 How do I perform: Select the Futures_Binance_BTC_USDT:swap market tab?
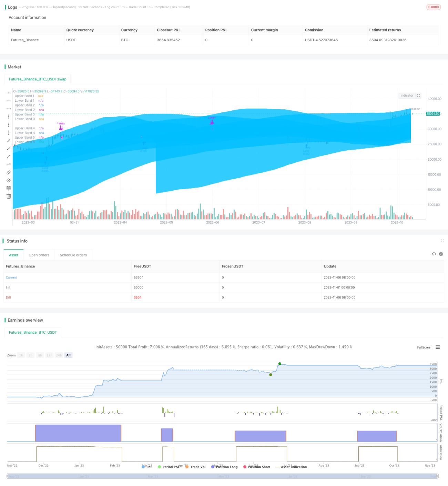coord(38,79)
